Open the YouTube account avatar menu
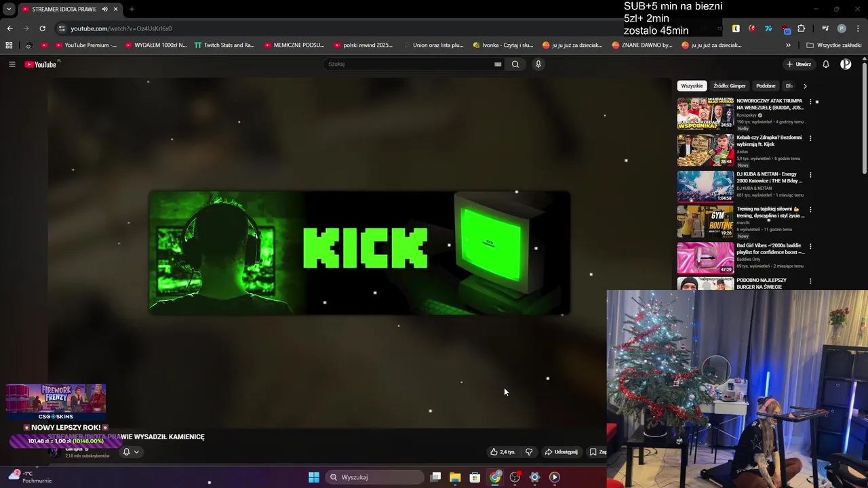The height and width of the screenshot is (488, 868). 846,64
